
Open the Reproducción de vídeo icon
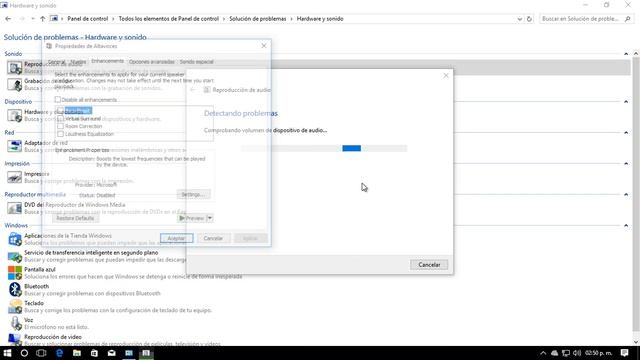[15, 340]
